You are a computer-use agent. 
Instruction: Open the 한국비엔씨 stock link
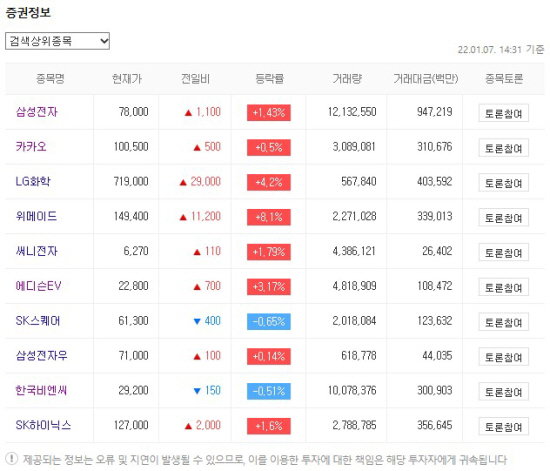coord(41,390)
